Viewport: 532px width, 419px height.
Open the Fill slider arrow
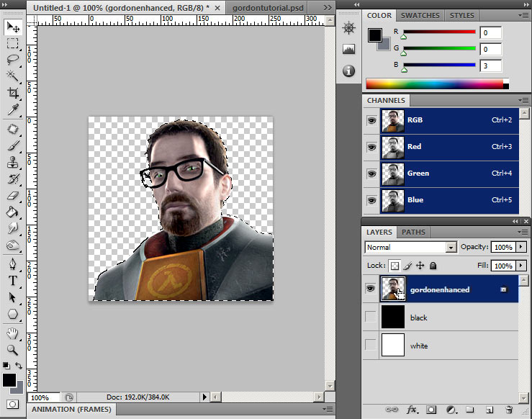pyautogui.click(x=520, y=266)
